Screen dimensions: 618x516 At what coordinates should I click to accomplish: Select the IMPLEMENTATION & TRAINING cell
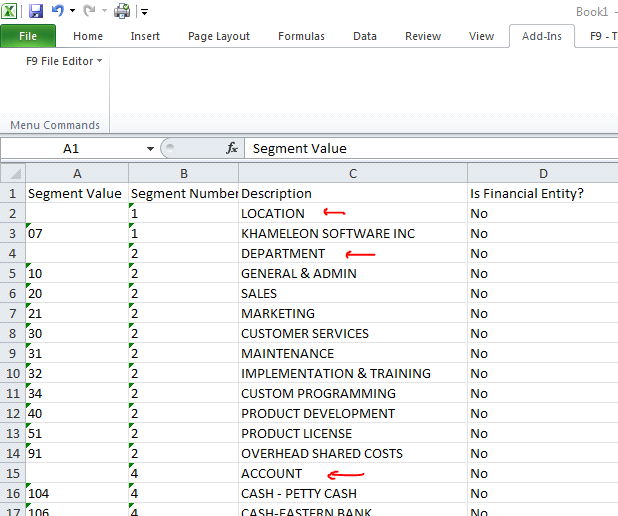click(x=353, y=373)
